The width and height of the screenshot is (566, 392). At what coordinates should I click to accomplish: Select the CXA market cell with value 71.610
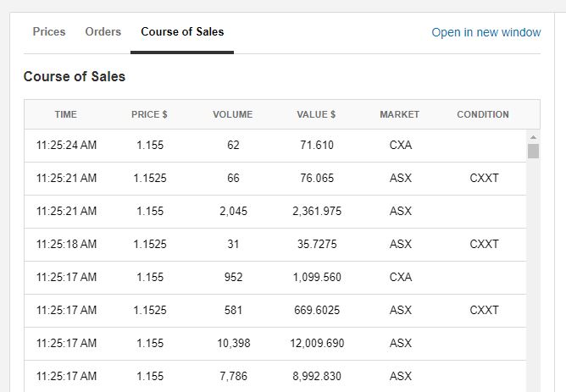401,146
